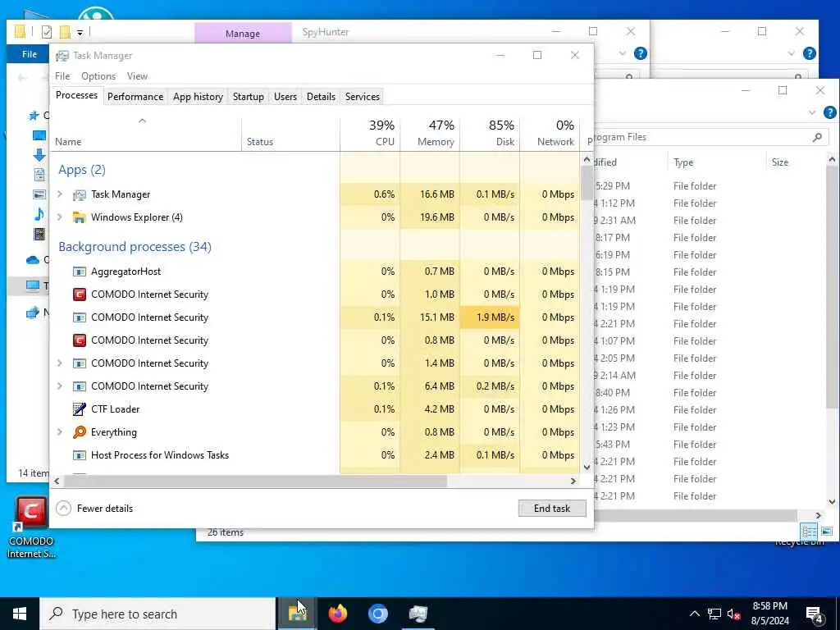The width and height of the screenshot is (840, 630).
Task: Sort processes by Name column header
Action: pos(146,134)
